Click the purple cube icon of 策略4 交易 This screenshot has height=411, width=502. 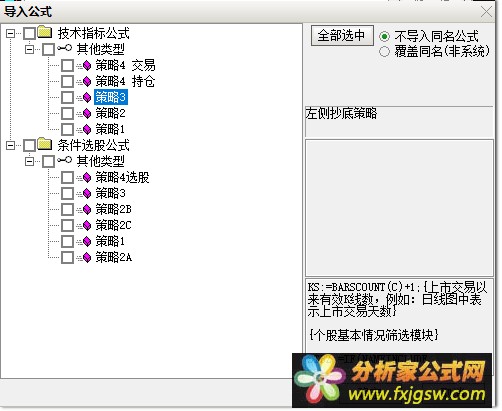point(87,66)
